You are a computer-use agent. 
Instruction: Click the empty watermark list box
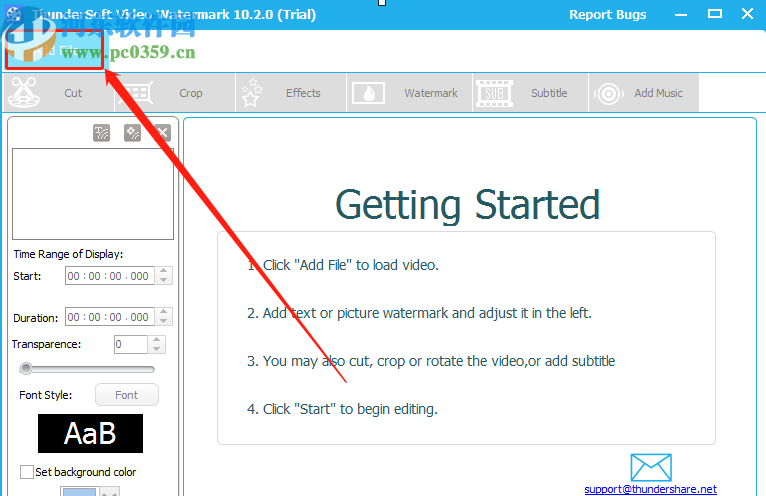pyautogui.click(x=93, y=194)
